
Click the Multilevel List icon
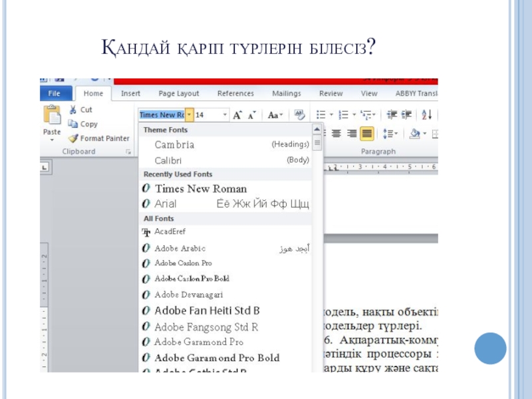[x=366, y=115]
